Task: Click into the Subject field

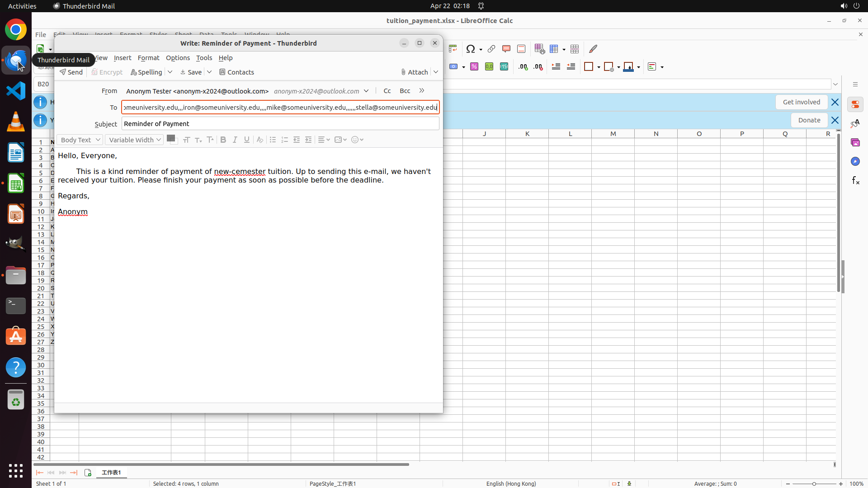Action: click(280, 124)
